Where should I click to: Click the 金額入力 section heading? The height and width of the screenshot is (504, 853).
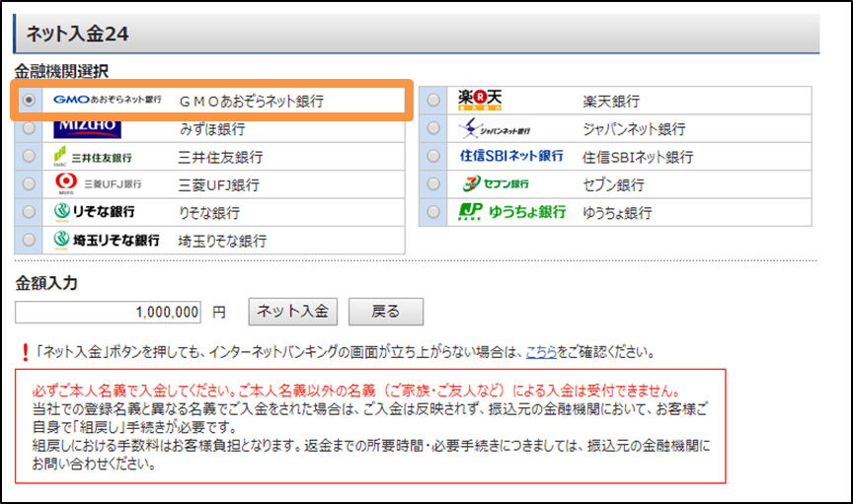pos(46,283)
